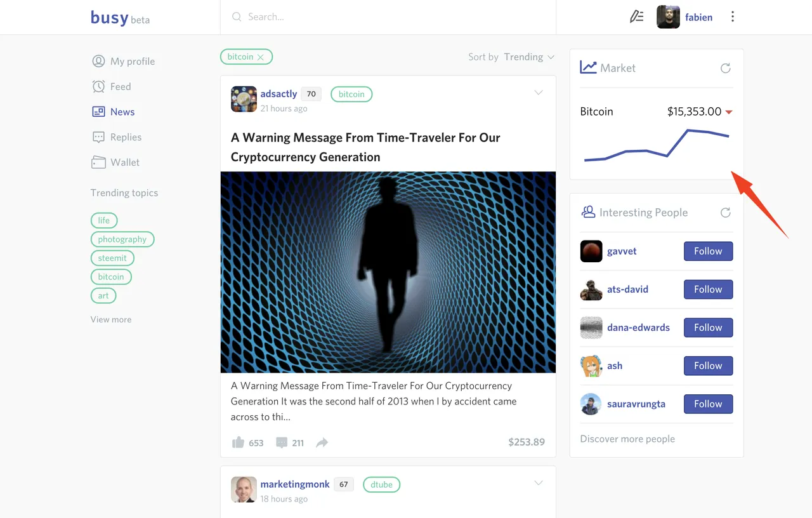The width and height of the screenshot is (812, 518).
Task: Click View more under trending topics
Action: pos(111,319)
